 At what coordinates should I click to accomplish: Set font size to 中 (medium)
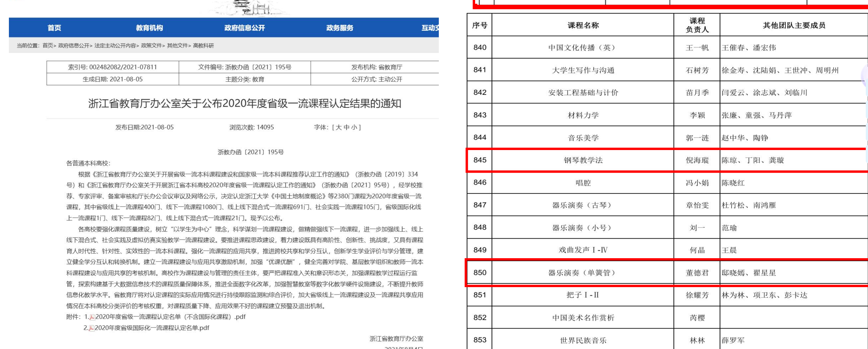click(x=347, y=127)
